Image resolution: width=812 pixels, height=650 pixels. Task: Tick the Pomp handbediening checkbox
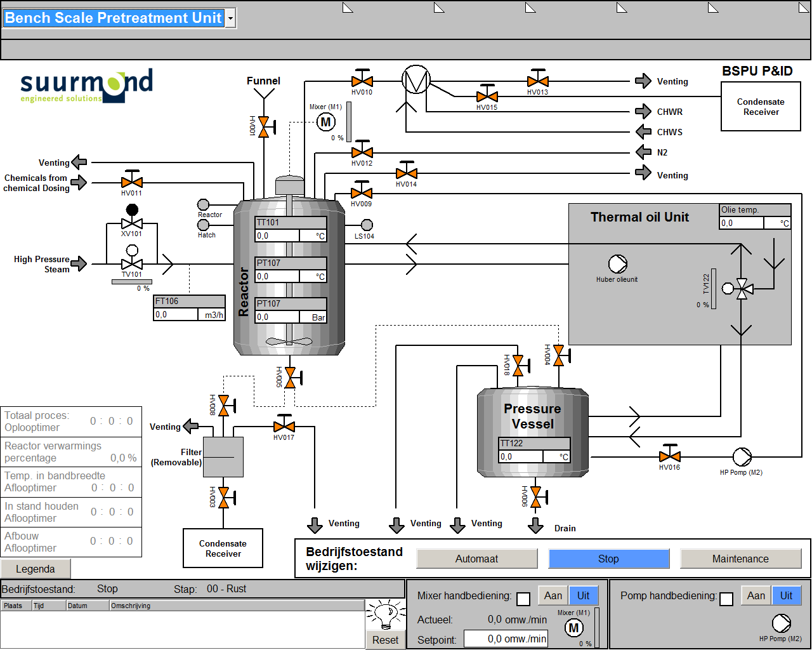726,598
